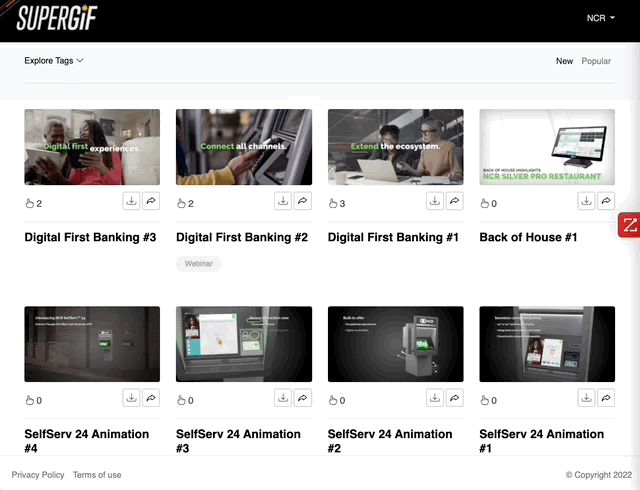
Task: Open SelfServ 24 Animation #3 thumbnail
Action: coord(244,344)
